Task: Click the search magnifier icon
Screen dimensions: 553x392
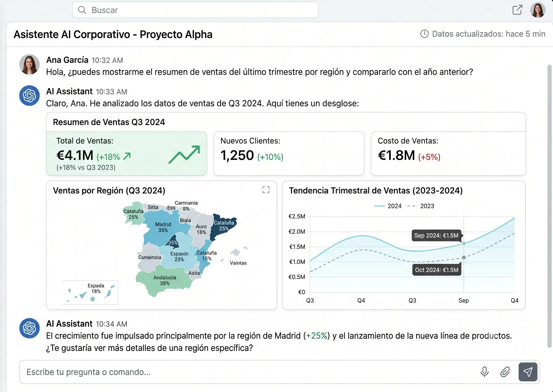Action: 82,10
